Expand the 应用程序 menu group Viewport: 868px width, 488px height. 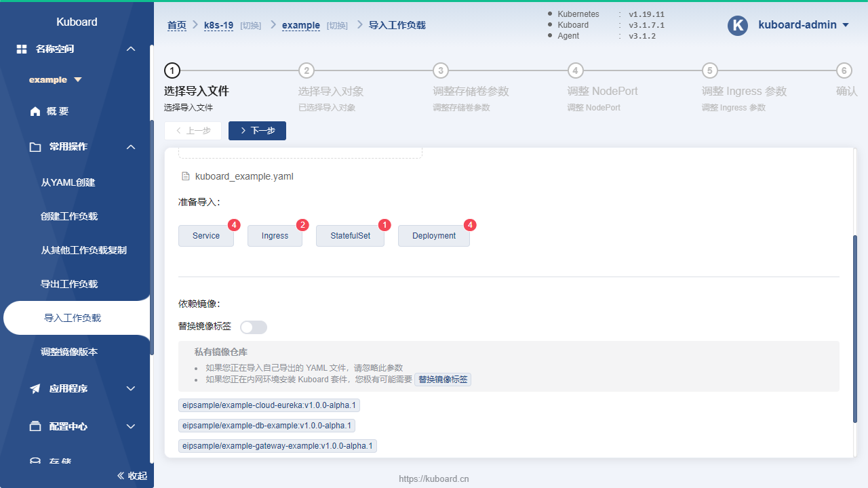tap(131, 389)
